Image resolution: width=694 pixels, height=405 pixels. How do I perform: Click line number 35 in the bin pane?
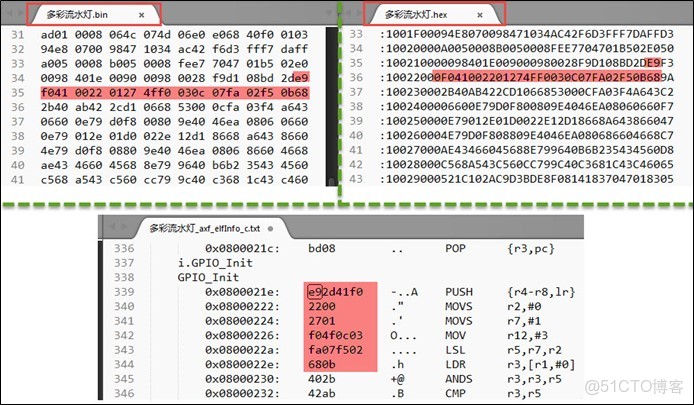[x=18, y=93]
